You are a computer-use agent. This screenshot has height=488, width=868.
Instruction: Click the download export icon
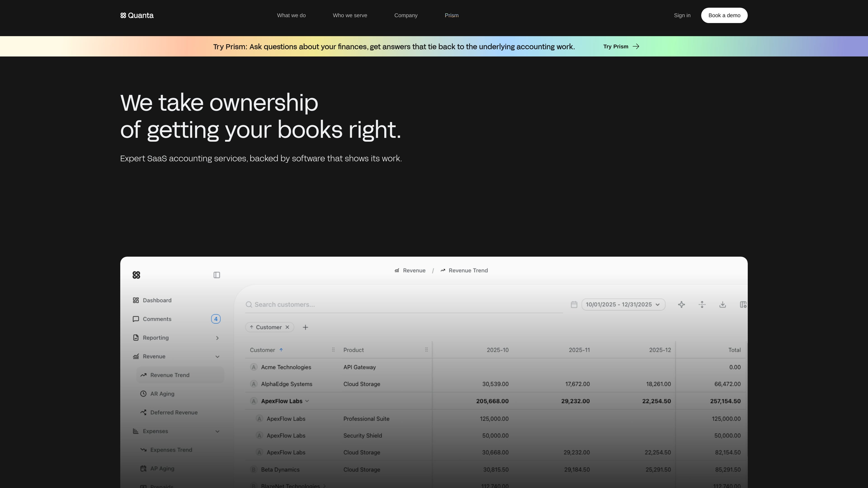pyautogui.click(x=722, y=305)
